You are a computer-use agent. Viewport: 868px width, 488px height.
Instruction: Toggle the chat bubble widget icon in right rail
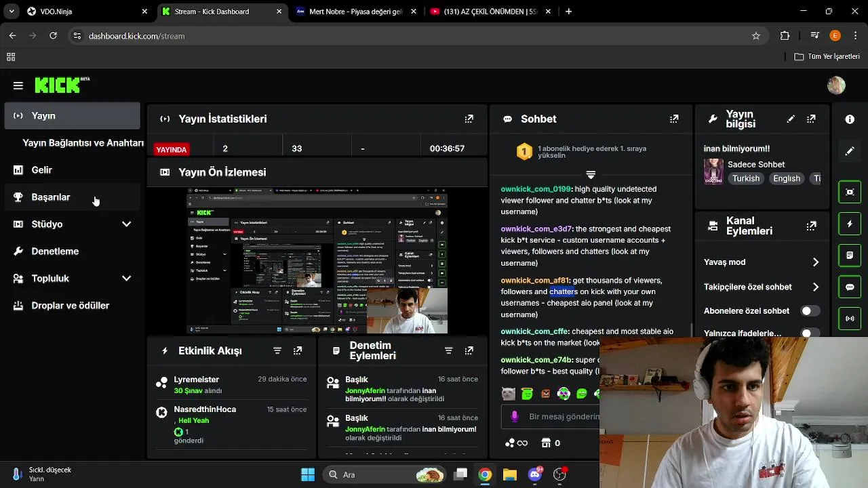[x=850, y=287]
